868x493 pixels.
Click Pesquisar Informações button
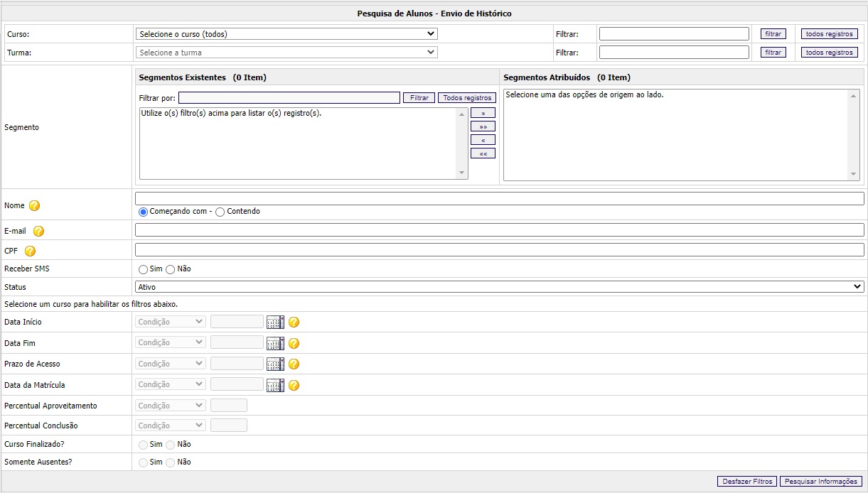point(821,482)
